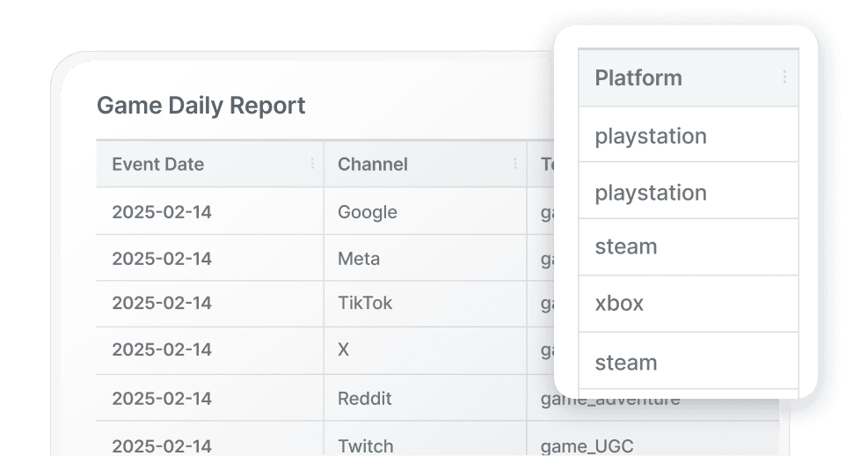The height and width of the screenshot is (456, 868).
Task: Click the game_UGC cell
Action: pos(588,445)
